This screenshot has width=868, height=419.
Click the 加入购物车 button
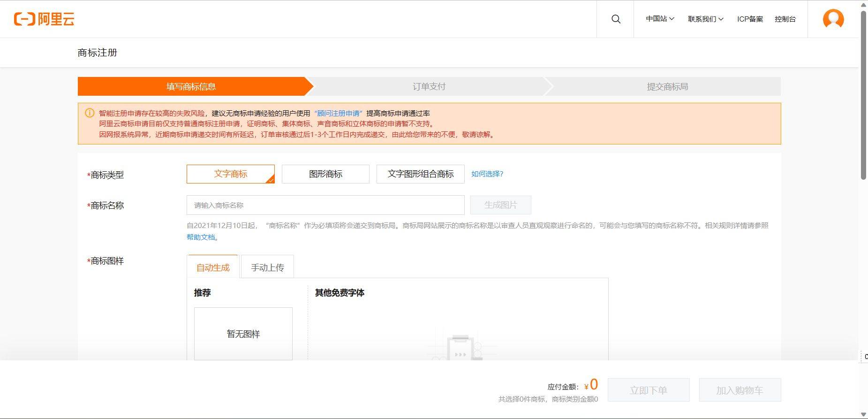tap(740, 390)
